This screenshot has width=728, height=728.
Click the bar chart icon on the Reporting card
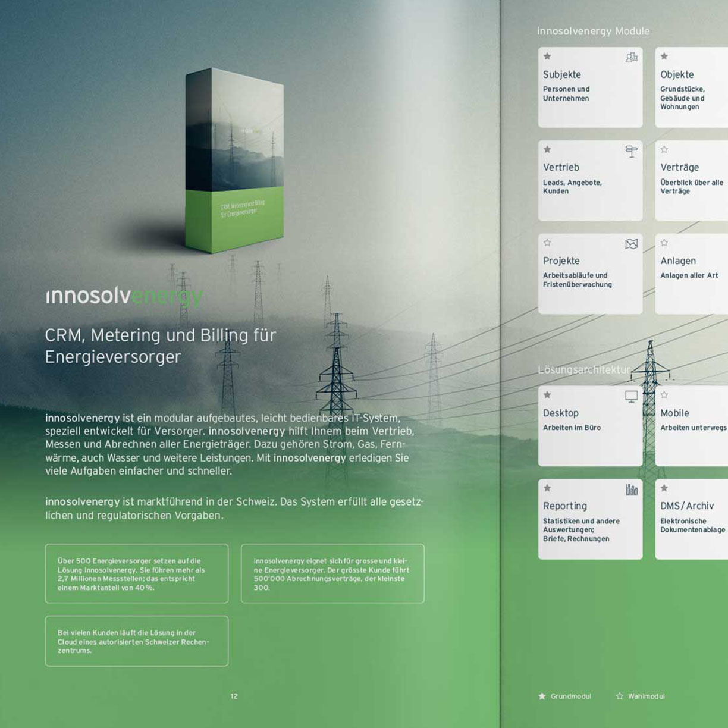click(x=632, y=489)
